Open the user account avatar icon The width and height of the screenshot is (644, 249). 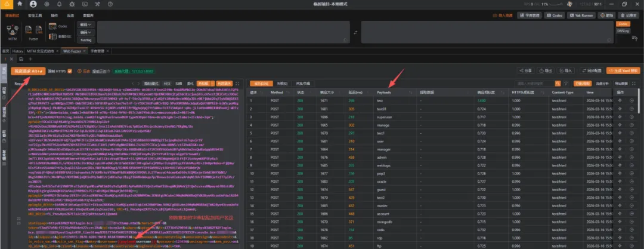click(33, 4)
